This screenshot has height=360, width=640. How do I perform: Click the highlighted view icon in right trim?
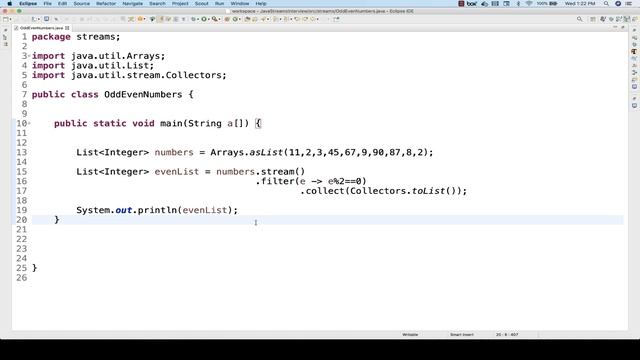tap(634, 52)
